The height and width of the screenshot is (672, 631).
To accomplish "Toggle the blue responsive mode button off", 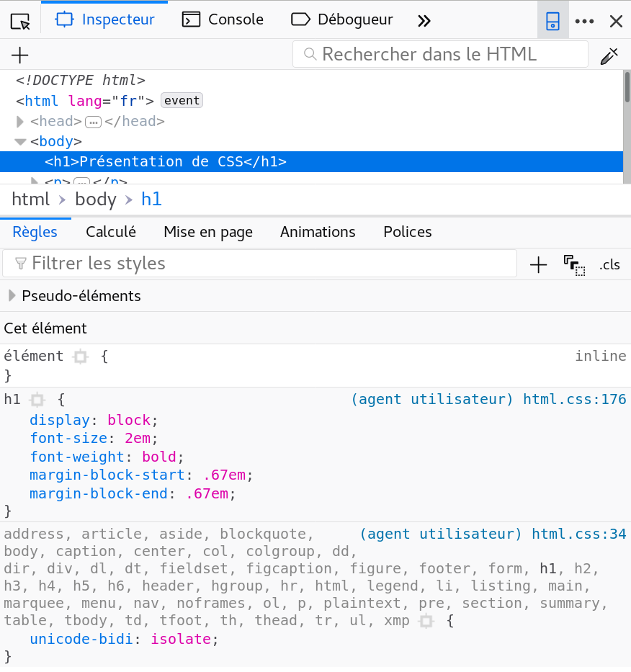I will click(x=552, y=20).
